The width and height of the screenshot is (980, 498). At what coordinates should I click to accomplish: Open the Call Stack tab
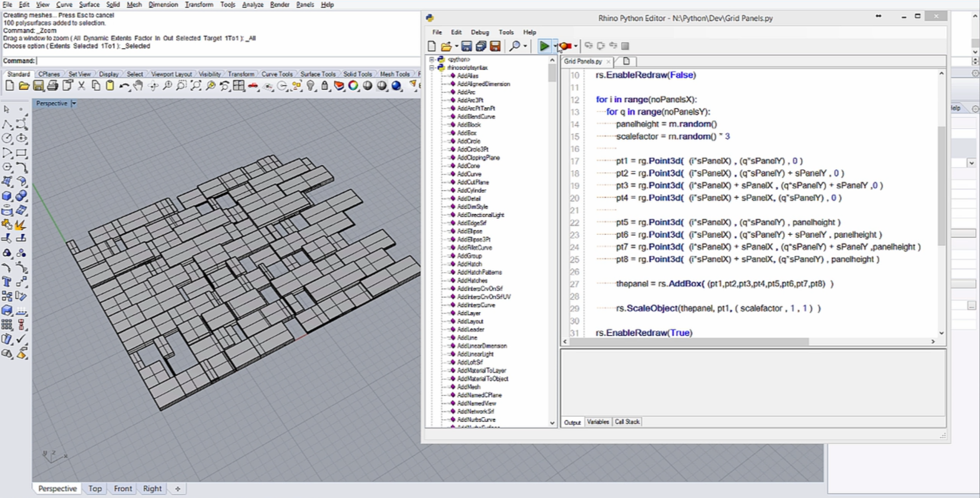627,422
